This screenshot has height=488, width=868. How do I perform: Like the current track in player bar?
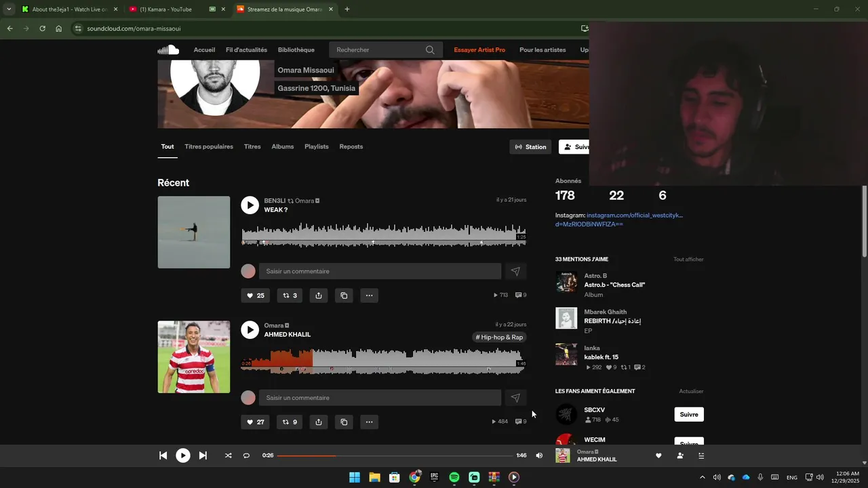(x=658, y=455)
